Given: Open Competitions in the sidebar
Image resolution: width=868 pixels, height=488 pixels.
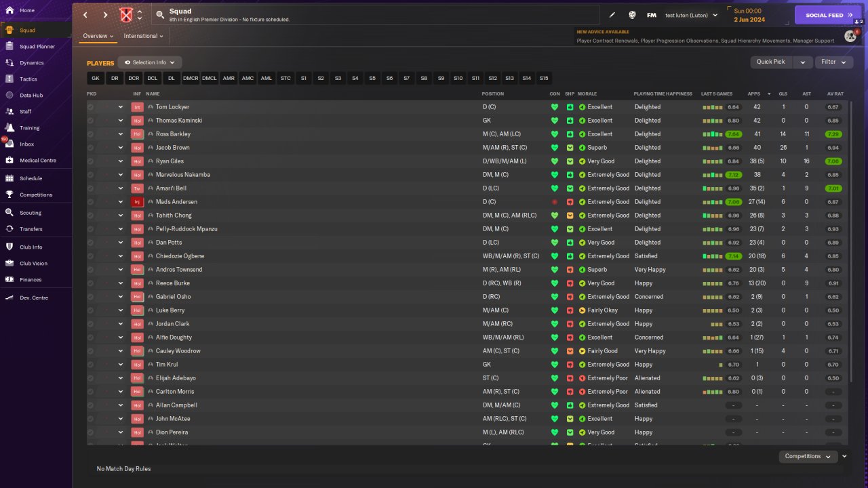Looking at the screenshot, I should pos(35,195).
